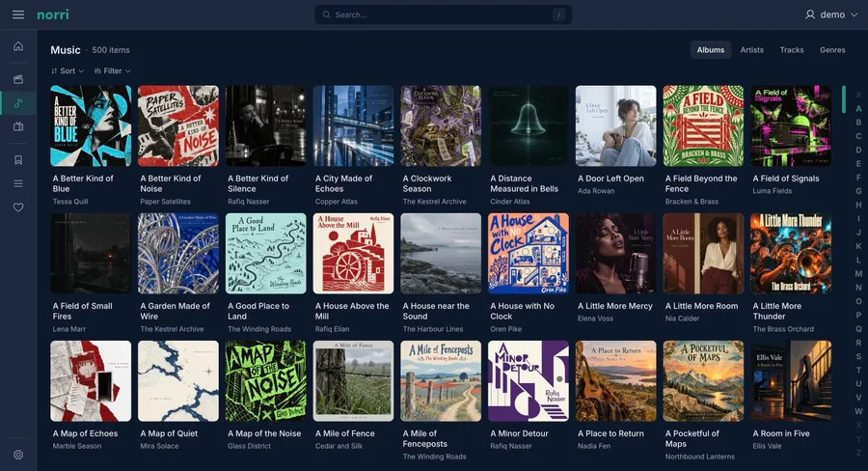Click the Mira Solace artist name

pyautogui.click(x=159, y=446)
